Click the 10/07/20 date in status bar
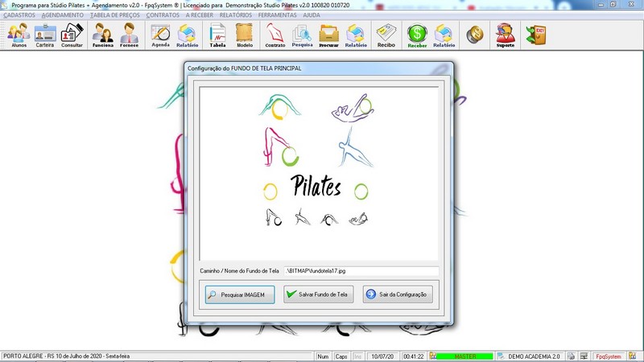Image resolution: width=644 pixels, height=362 pixels. tap(382, 356)
